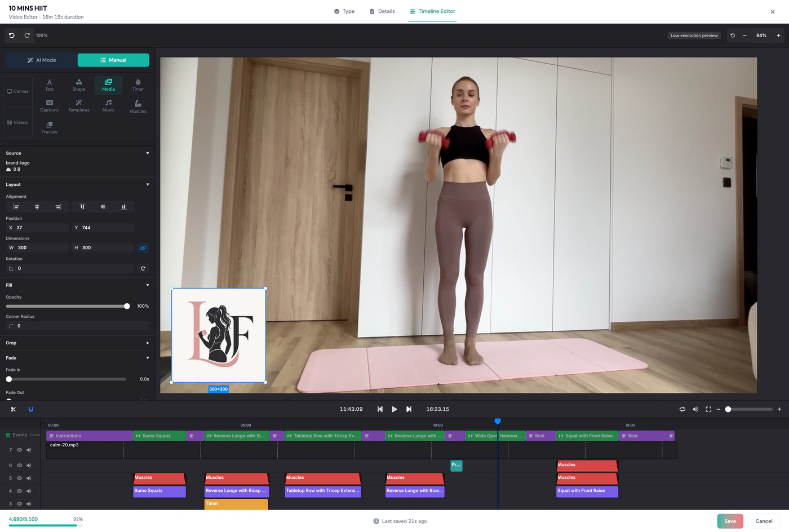Align element vertically centered
The width and height of the screenshot is (789, 532).
[x=103, y=207]
